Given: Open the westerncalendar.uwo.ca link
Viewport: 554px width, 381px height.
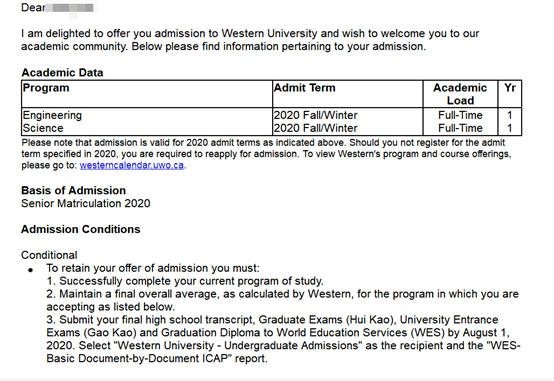Looking at the screenshot, I should 131,165.
